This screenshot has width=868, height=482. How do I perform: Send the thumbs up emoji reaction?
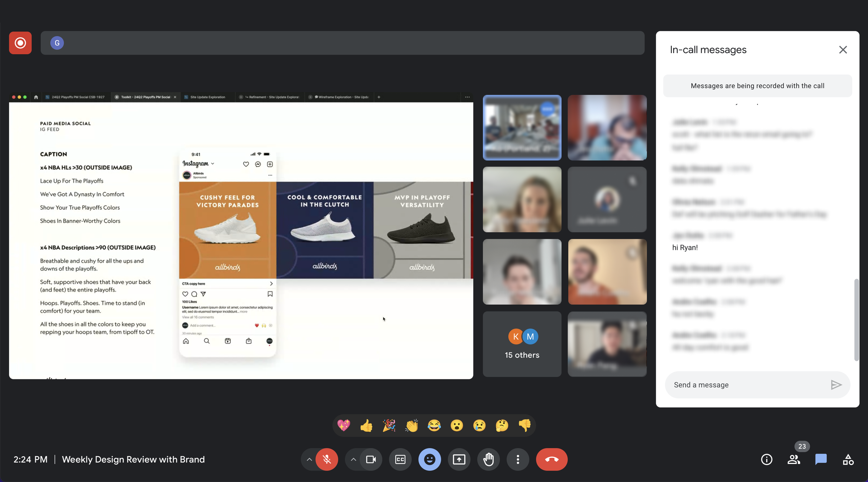click(366, 425)
